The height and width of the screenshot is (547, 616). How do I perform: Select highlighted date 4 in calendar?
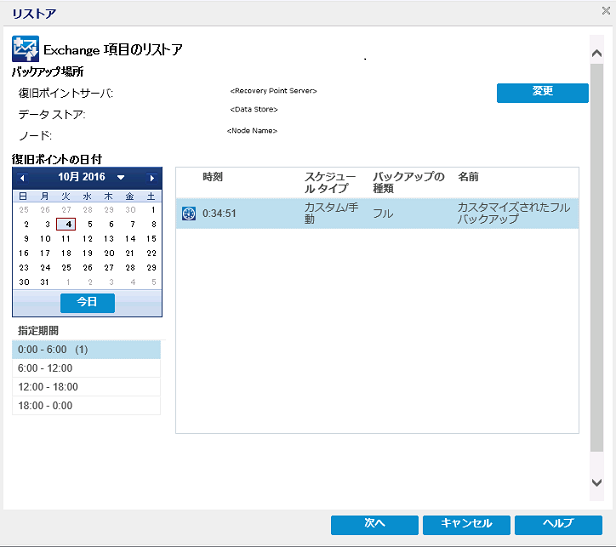pyautogui.click(x=66, y=224)
